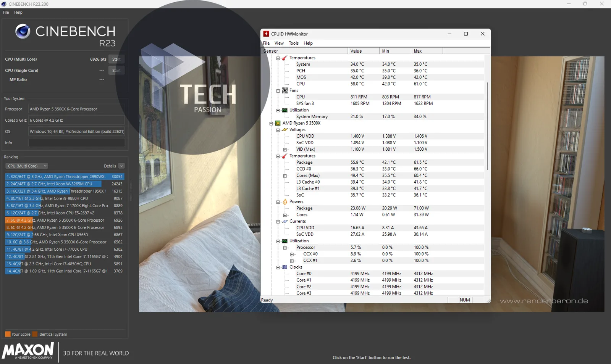
Task: Click the flame icon beside Powers node
Action: click(x=284, y=202)
